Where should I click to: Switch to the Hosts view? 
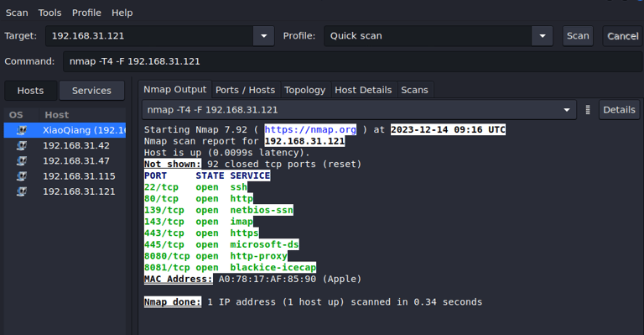click(x=30, y=91)
